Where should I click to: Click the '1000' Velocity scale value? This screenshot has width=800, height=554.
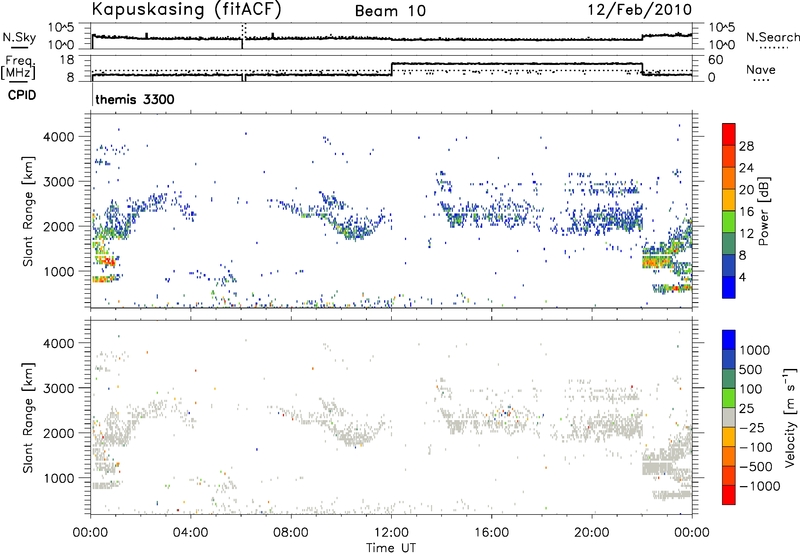(755, 350)
